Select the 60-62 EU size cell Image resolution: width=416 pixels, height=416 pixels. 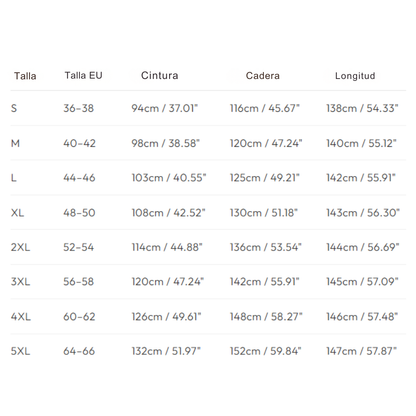click(x=79, y=316)
